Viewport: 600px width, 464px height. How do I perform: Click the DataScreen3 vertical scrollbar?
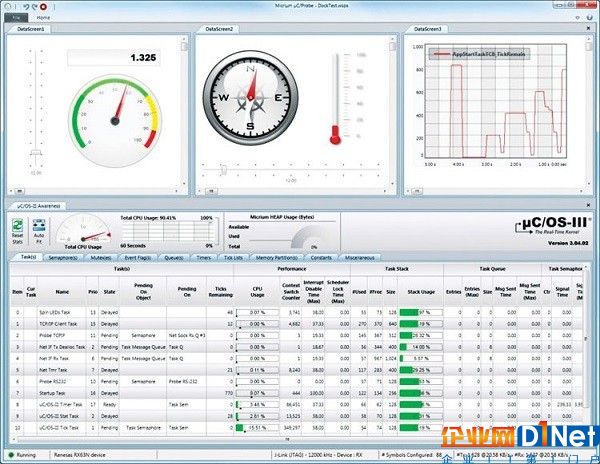pos(589,111)
